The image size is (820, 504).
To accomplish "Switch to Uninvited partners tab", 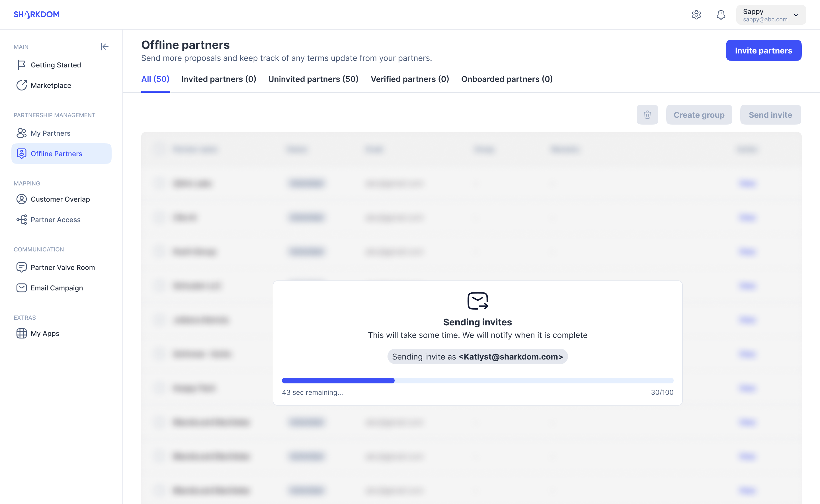I will 313,79.
